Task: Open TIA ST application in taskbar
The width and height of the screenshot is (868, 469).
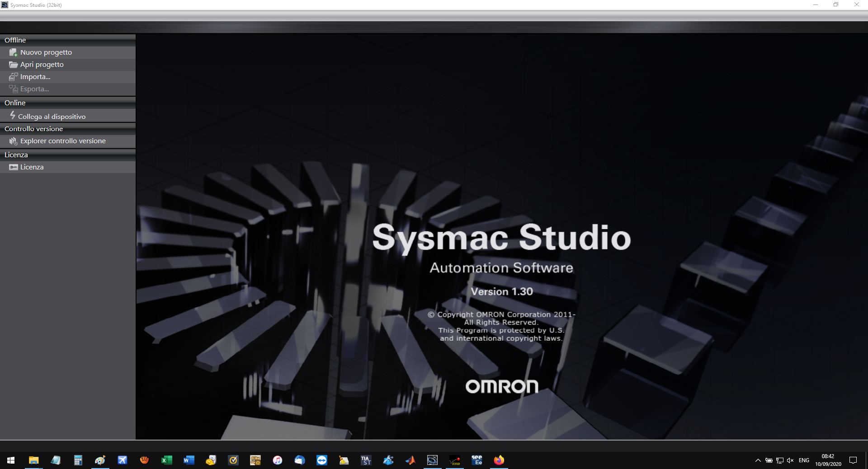Action: coord(366,460)
